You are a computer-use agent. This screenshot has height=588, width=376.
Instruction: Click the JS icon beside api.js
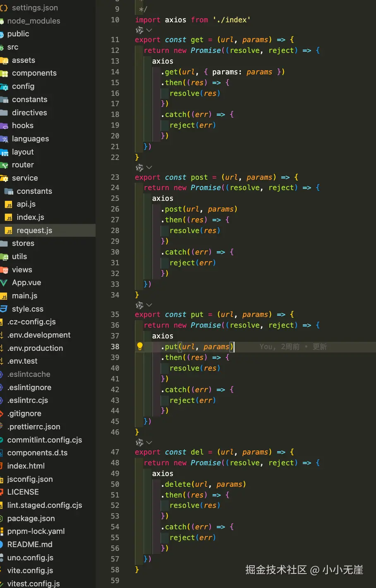(x=9, y=205)
